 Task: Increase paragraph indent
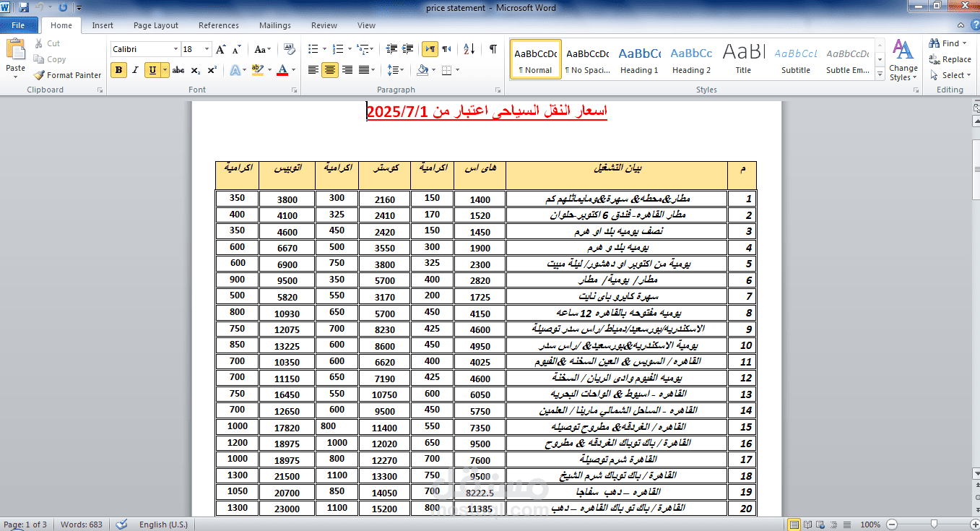click(x=408, y=49)
